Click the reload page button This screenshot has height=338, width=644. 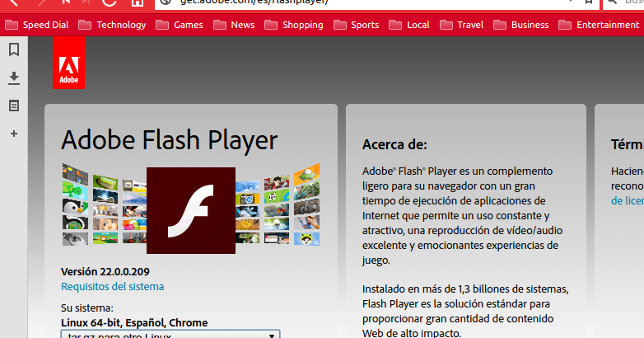(109, 2)
